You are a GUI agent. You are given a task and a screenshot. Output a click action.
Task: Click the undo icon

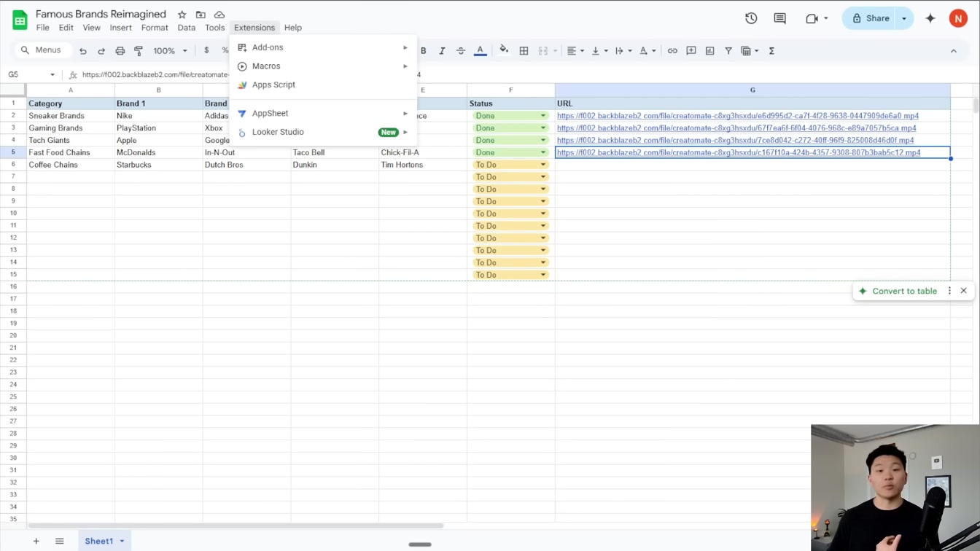83,51
